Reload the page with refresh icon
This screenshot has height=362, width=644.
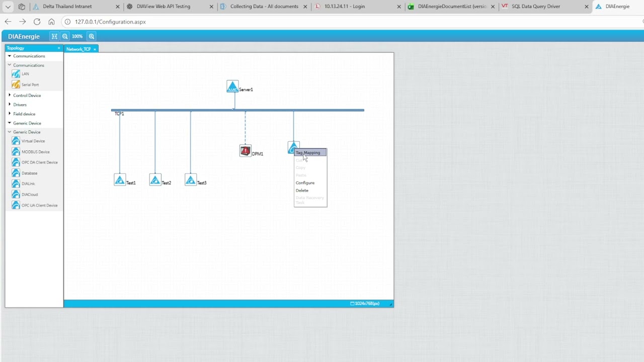click(37, 22)
